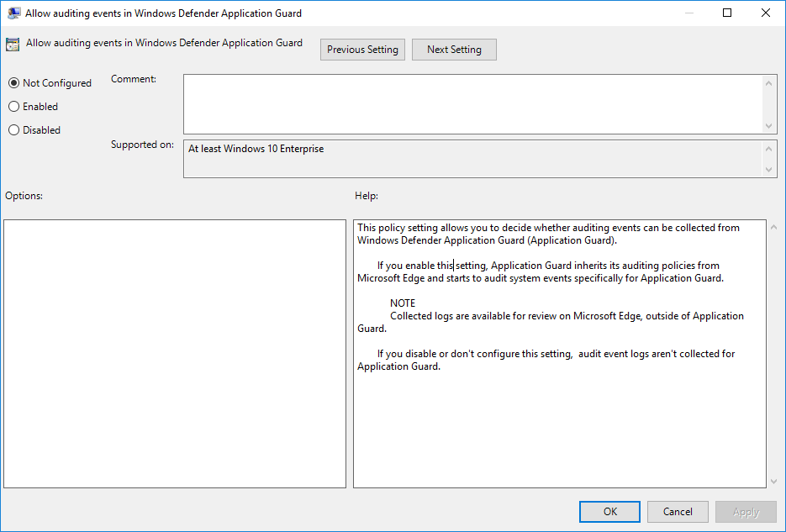Viewport: 786px width, 532px height.
Task: Close the policy dialog window
Action: 766,13
